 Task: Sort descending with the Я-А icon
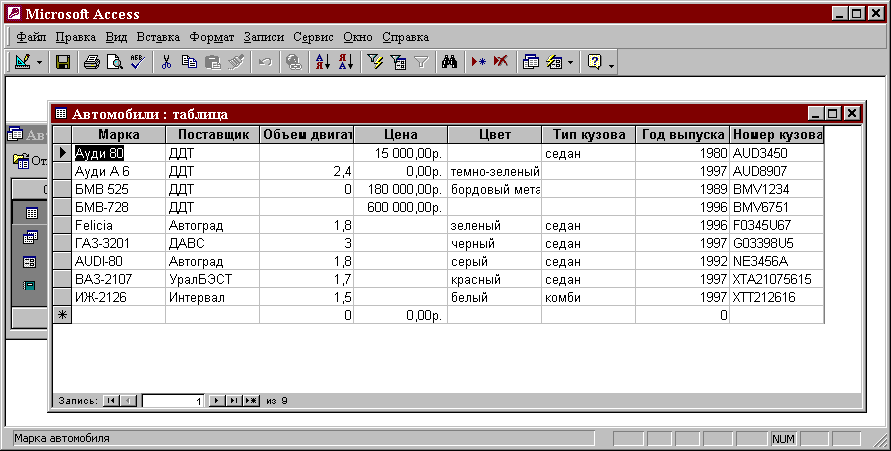click(345, 61)
